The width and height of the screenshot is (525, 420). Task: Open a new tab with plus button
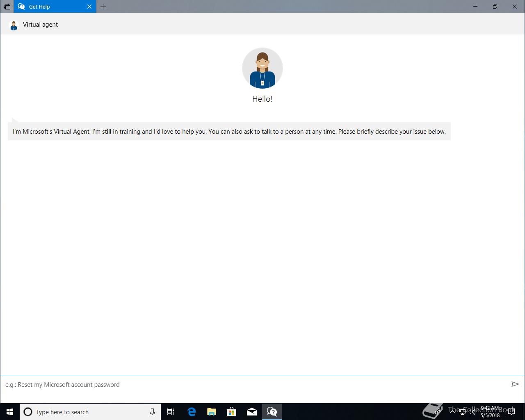[x=103, y=7]
